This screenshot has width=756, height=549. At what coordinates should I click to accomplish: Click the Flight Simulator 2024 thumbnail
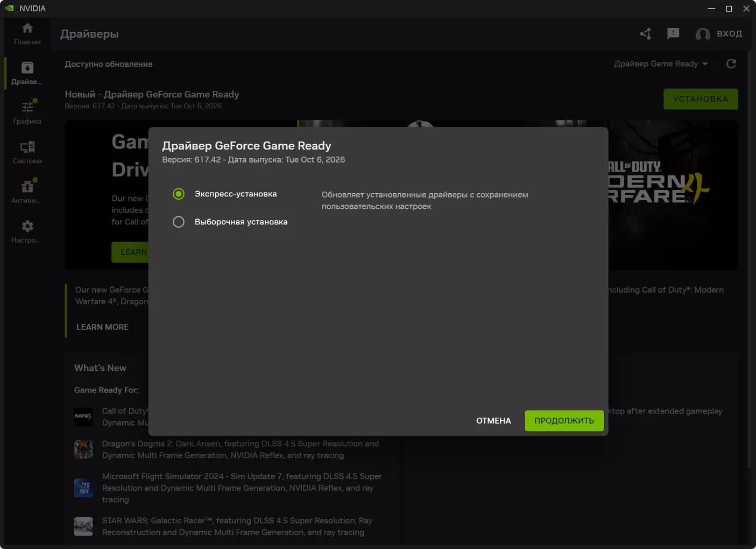coord(83,488)
